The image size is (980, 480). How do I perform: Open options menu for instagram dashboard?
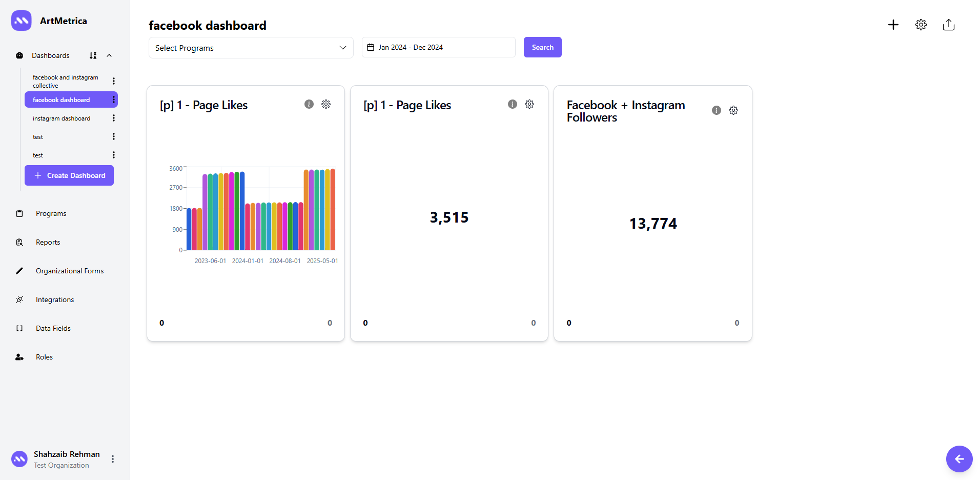(114, 118)
